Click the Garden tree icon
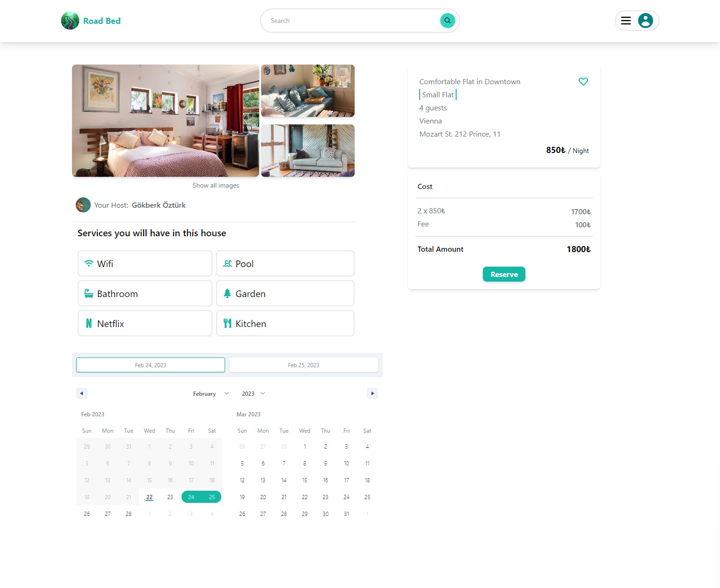The height and width of the screenshot is (588, 720). tap(227, 293)
